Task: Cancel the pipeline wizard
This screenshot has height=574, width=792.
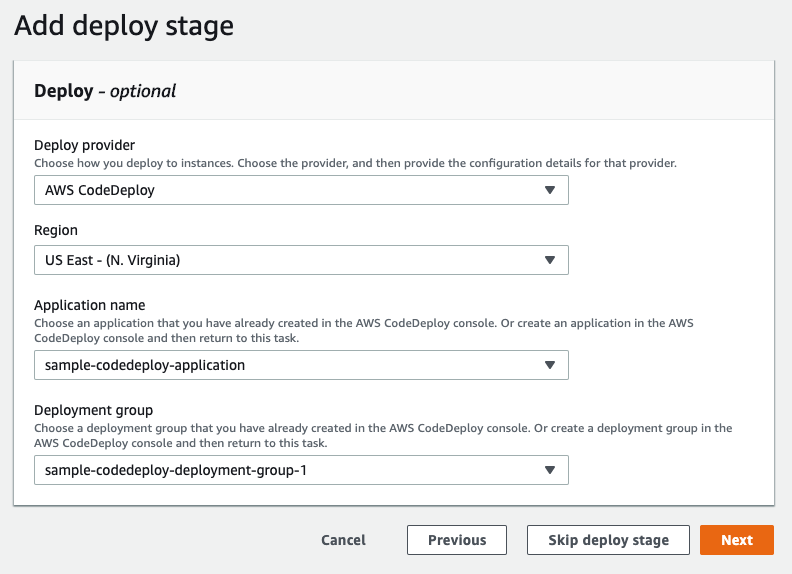Action: click(x=343, y=540)
